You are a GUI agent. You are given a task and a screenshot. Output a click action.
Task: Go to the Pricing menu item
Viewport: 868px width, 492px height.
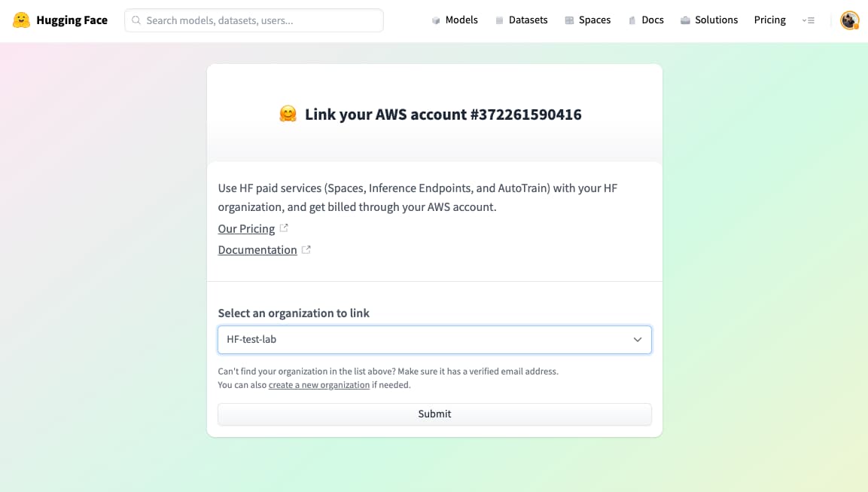(769, 20)
